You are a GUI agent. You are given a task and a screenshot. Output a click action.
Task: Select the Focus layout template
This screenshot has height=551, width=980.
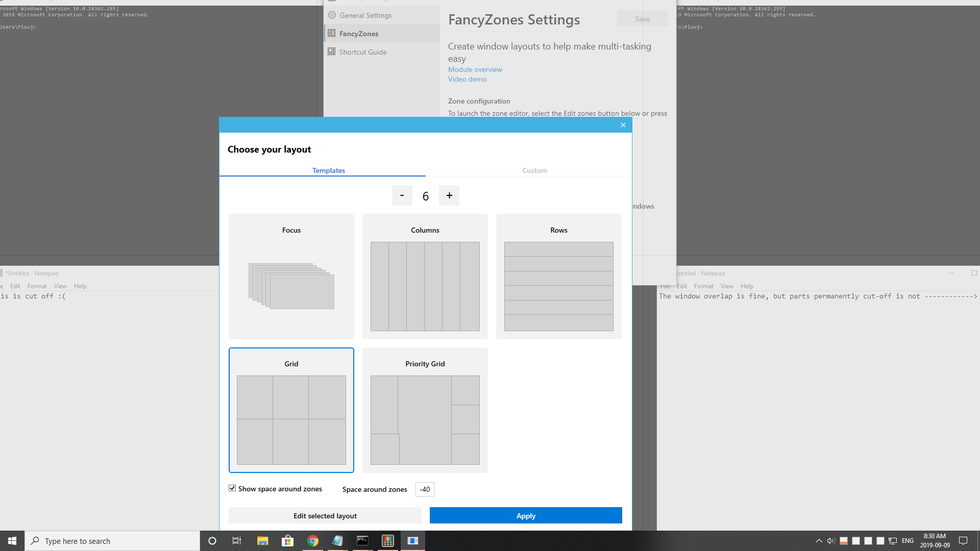pos(291,277)
